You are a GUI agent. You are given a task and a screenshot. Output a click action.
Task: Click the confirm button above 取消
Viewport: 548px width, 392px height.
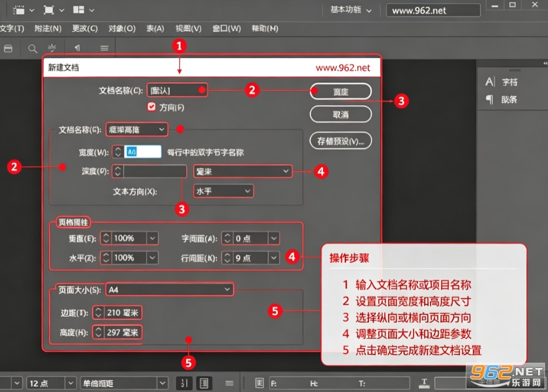click(x=341, y=92)
